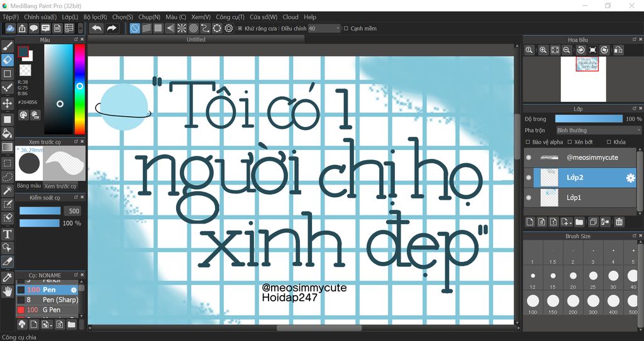Select the Pen (Sharp) brush
The width and height of the screenshot is (644, 341).
pyautogui.click(x=47, y=300)
